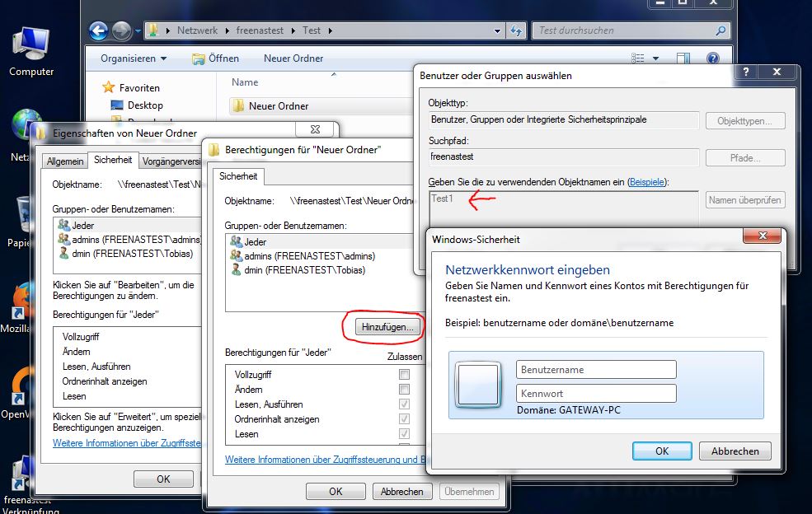812x514 pixels.
Task: Select Desktop in navigation pane
Action: [137, 105]
